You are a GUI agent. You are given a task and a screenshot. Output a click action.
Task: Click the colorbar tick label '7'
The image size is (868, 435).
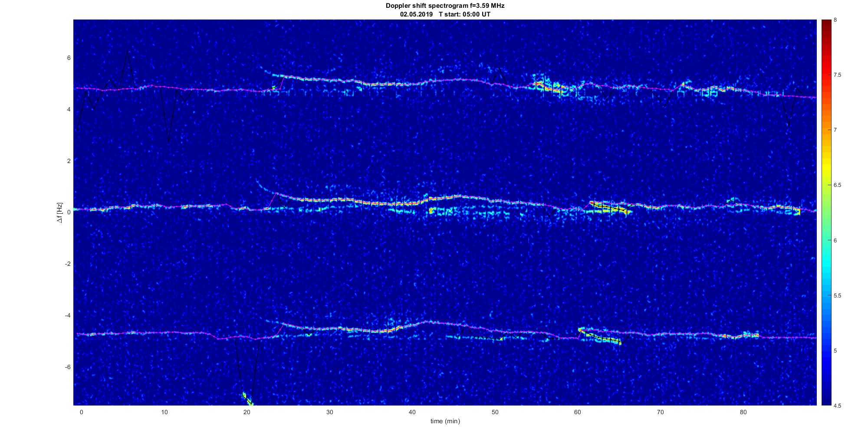(x=835, y=130)
